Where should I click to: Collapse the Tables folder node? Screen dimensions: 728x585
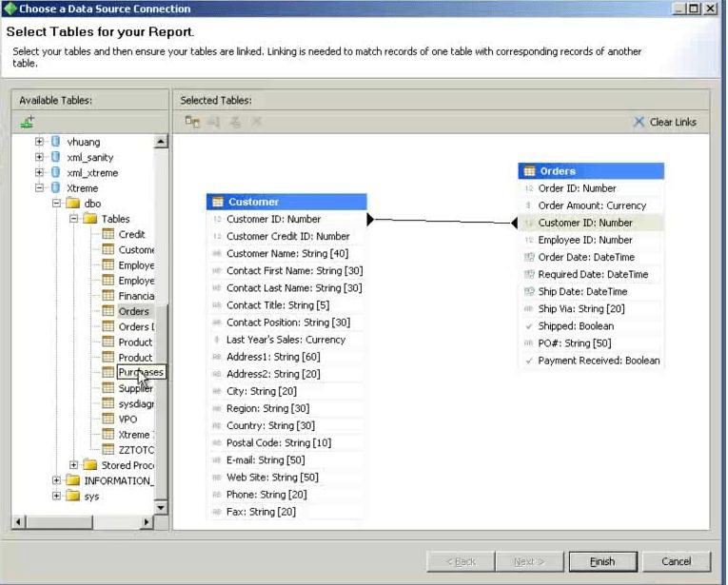[73, 219]
